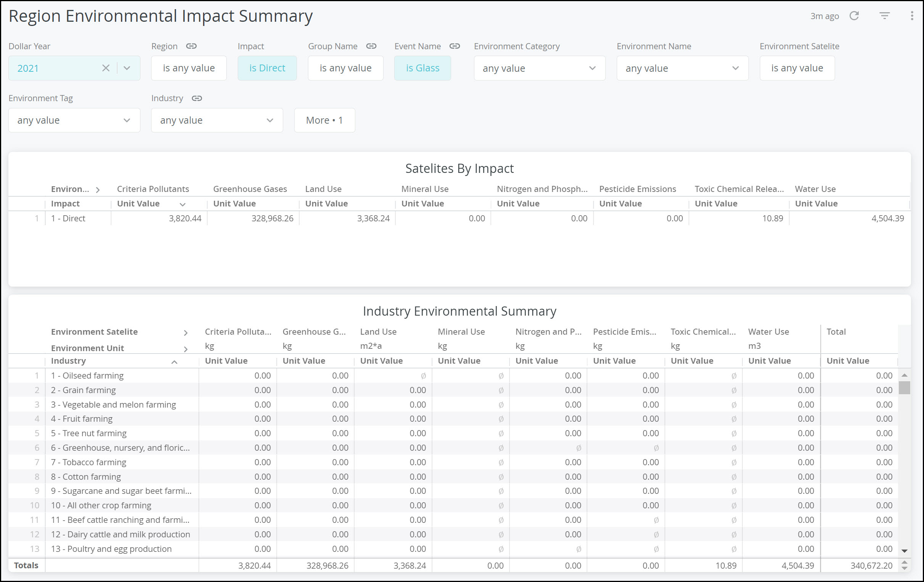Viewport: 924px width, 582px height.
Task: Click the Region 'is any value' field
Action: 189,68
